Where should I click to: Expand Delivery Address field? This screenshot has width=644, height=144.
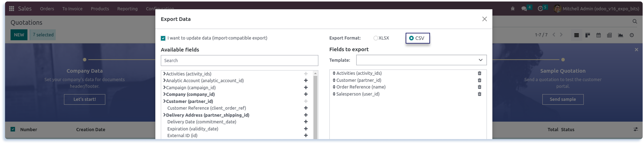coord(164,115)
